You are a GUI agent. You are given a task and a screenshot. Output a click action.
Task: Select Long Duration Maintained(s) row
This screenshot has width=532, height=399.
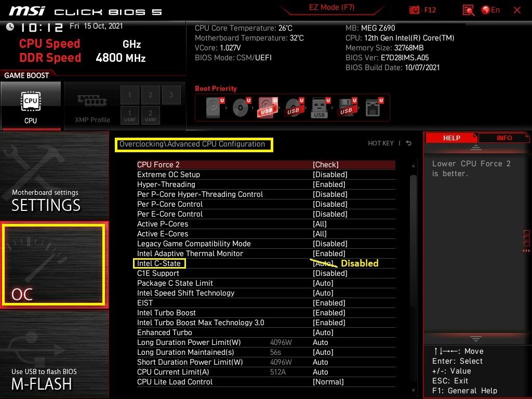266,352
